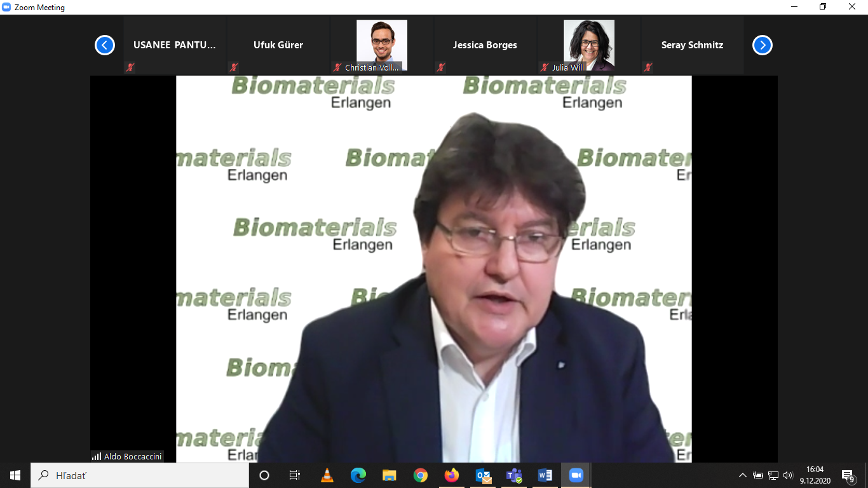Open Microsoft Edge from taskbar
Image resolution: width=868 pixels, height=488 pixels.
pos(358,475)
